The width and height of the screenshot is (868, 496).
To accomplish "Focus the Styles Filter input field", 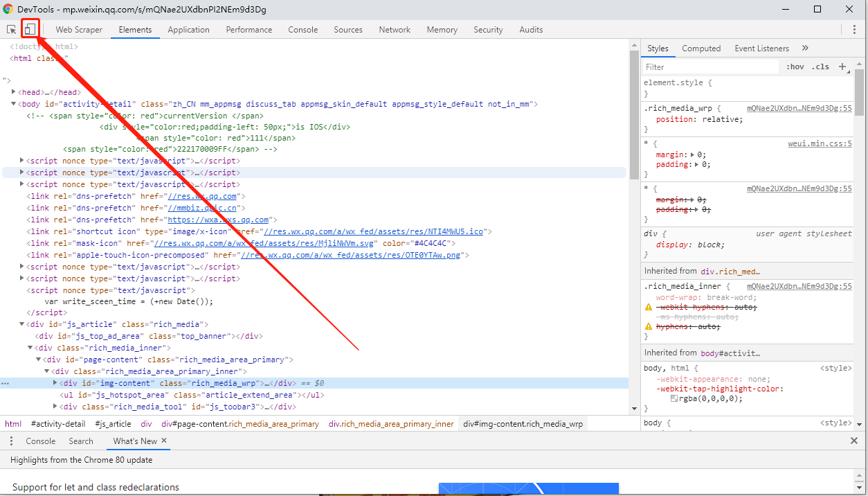I will [711, 67].
